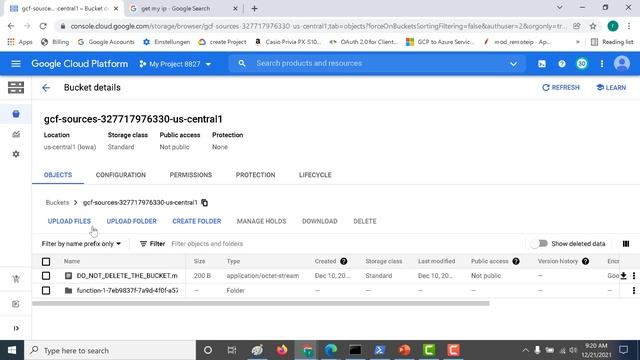Switch to the LIFECYCLE tab
Image resolution: width=640 pixels, height=360 pixels.
pos(315,175)
